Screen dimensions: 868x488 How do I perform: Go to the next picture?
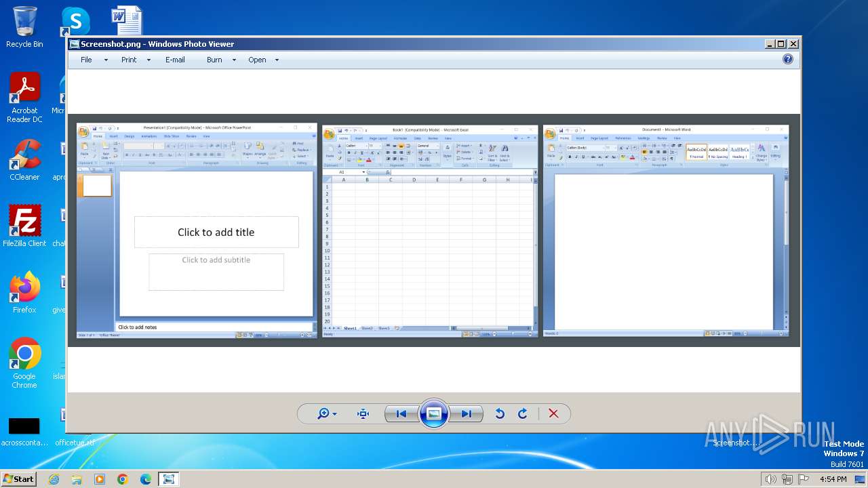(x=467, y=413)
